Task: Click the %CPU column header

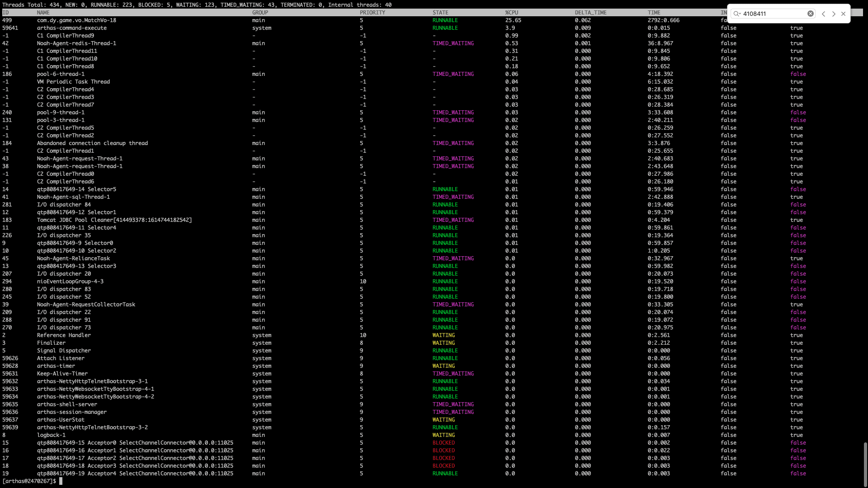Action: 511,13
